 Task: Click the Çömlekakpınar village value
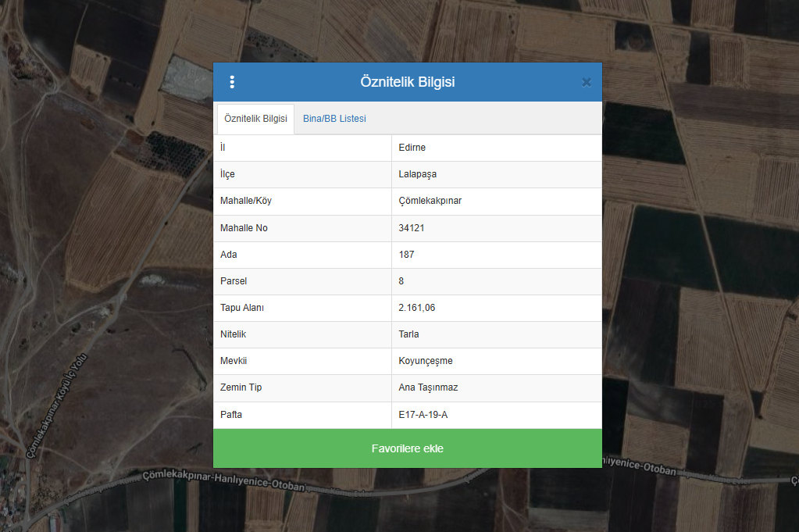click(x=430, y=201)
